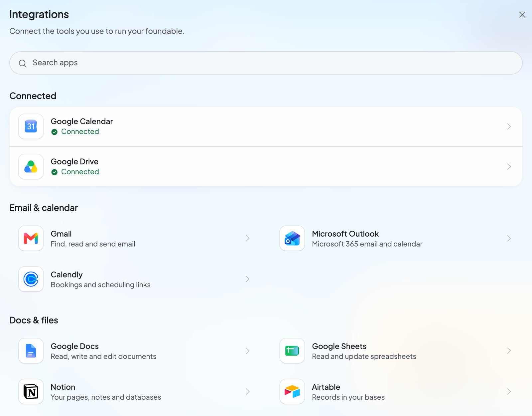532x416 pixels.
Task: Open the Google Calendar integration title
Action: [82, 121]
